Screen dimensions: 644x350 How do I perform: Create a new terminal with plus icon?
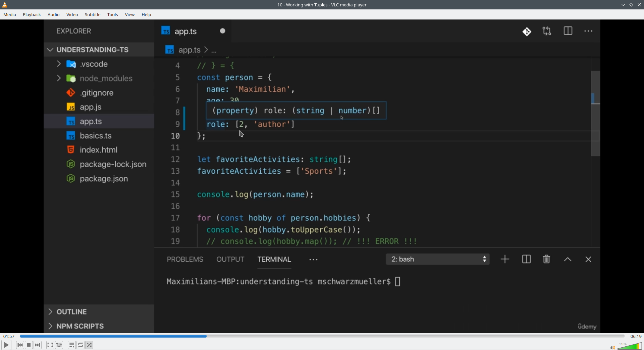coord(505,259)
